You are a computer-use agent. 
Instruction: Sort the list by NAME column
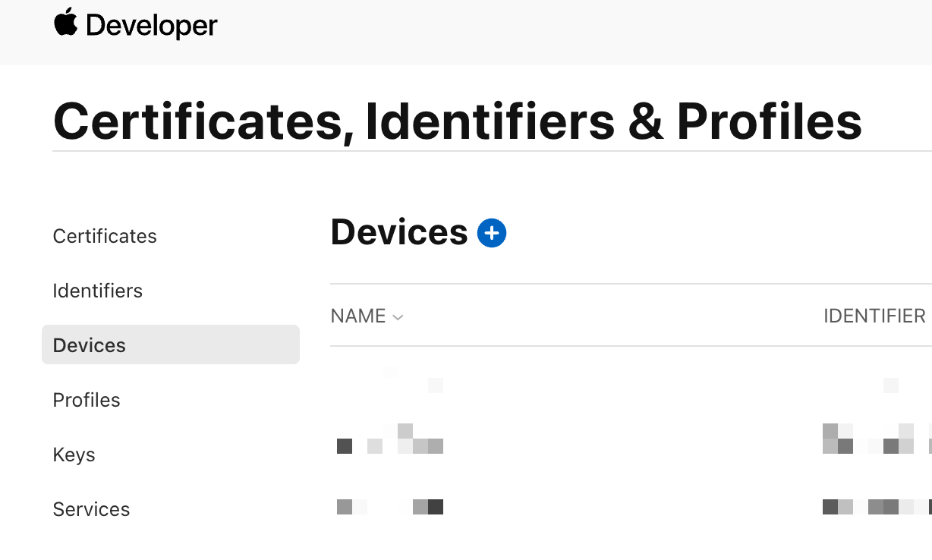358,316
